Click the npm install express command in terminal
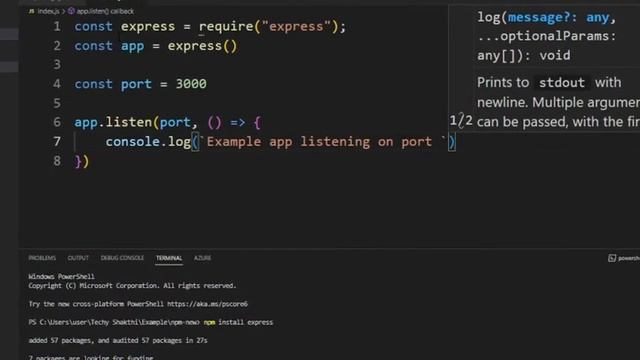The height and width of the screenshot is (360, 640). tap(238, 322)
